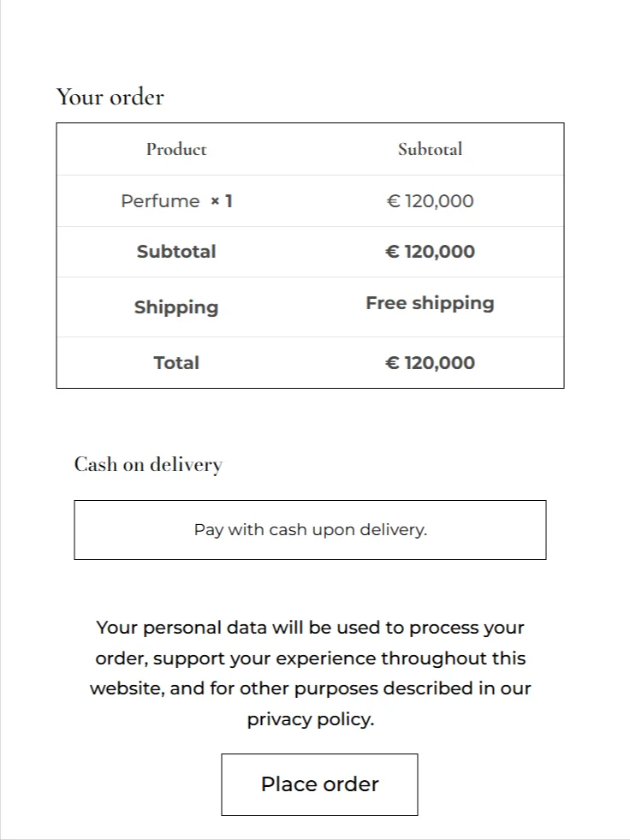Click the Product column header

[x=176, y=149]
